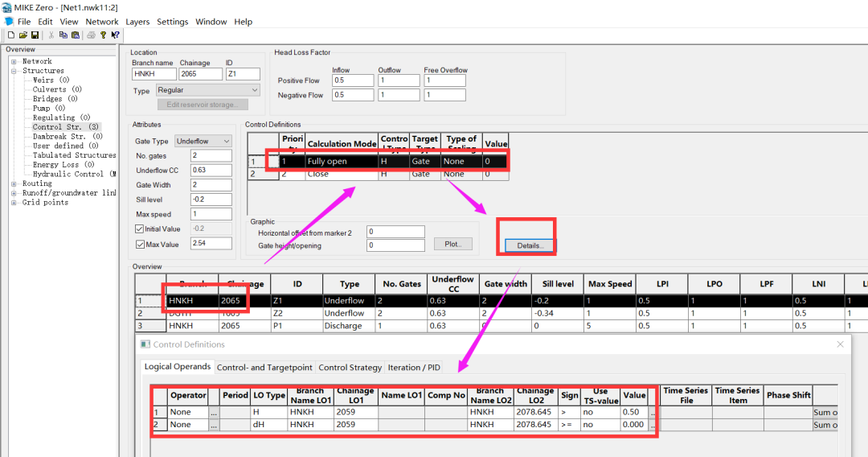Select Weirs (0) in the tree
The width and height of the screenshot is (868, 457).
point(51,80)
